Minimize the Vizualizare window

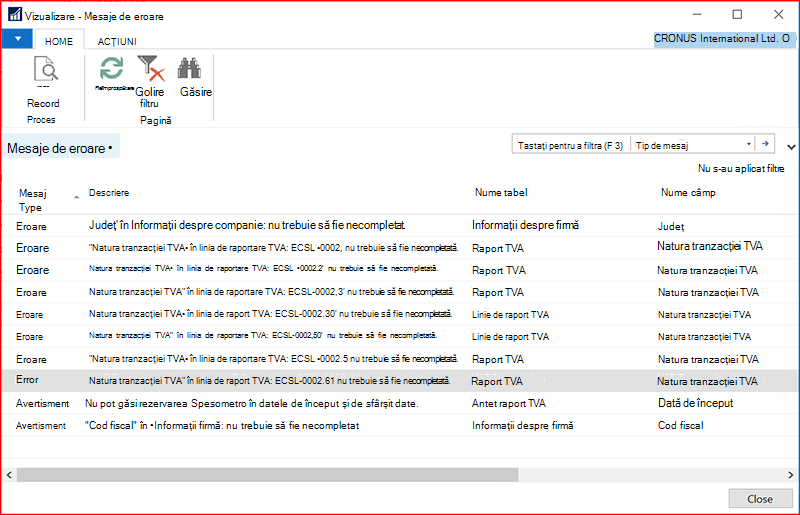point(697,14)
